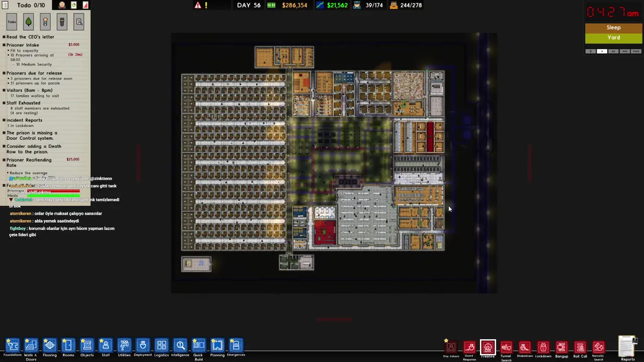Set game speed to double fast-forward
This screenshot has width=644, height=362.
pos(614,51)
